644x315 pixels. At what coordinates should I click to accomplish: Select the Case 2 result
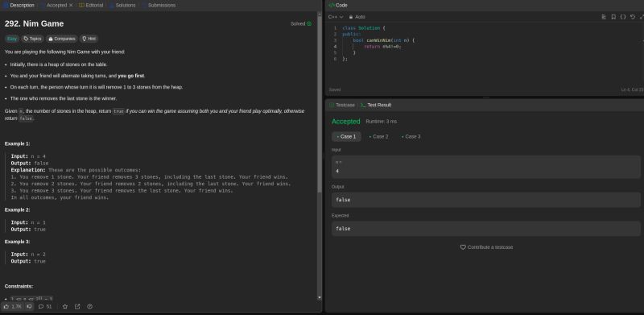coord(378,136)
